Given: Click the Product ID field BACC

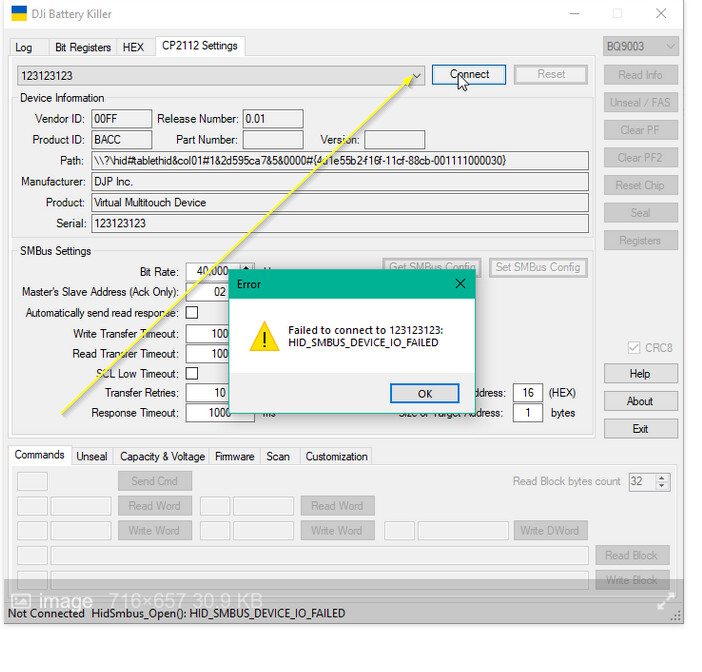Looking at the screenshot, I should tap(122, 140).
